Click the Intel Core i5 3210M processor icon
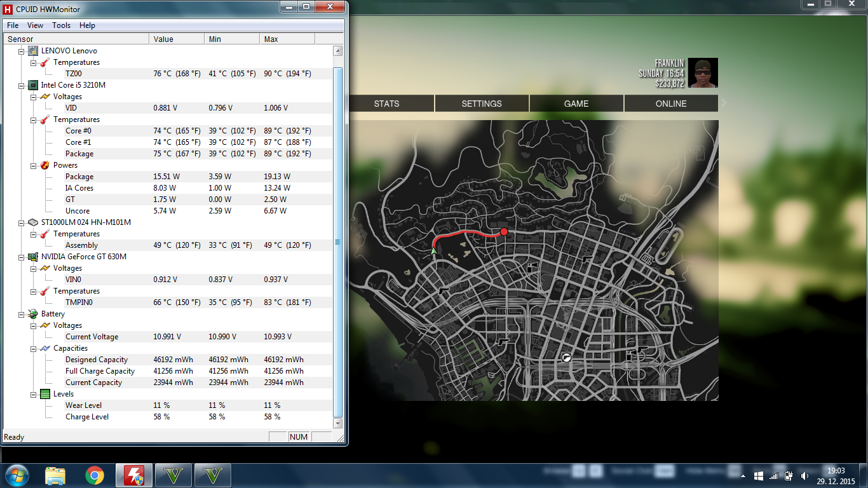 pos(33,85)
